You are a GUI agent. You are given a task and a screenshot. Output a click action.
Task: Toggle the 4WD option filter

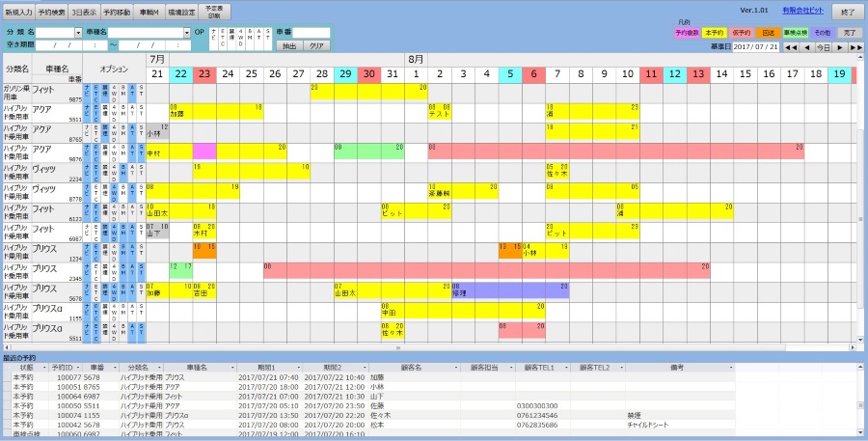click(241, 38)
